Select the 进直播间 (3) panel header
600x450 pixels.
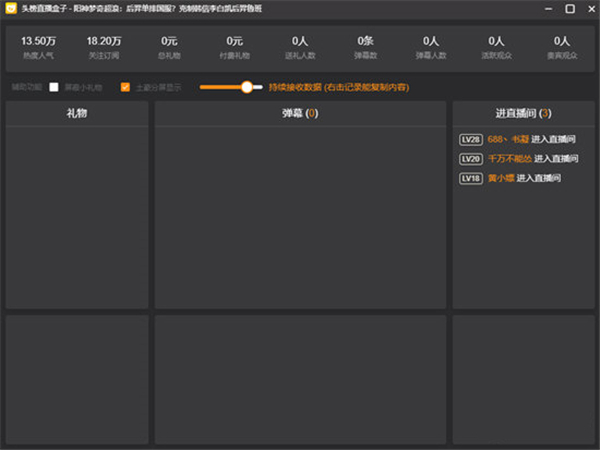click(523, 114)
